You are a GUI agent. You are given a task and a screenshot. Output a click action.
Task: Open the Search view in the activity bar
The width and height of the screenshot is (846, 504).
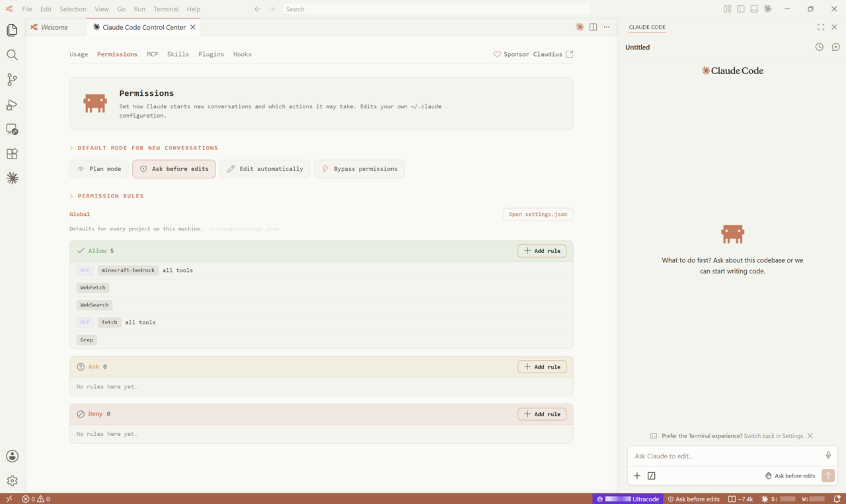click(x=12, y=55)
